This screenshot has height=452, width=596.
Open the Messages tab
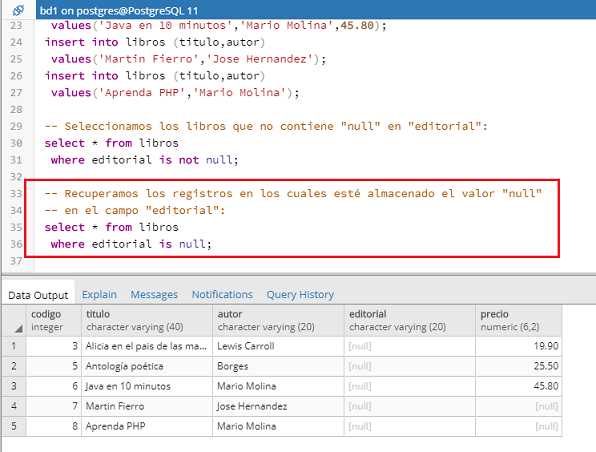point(154,295)
